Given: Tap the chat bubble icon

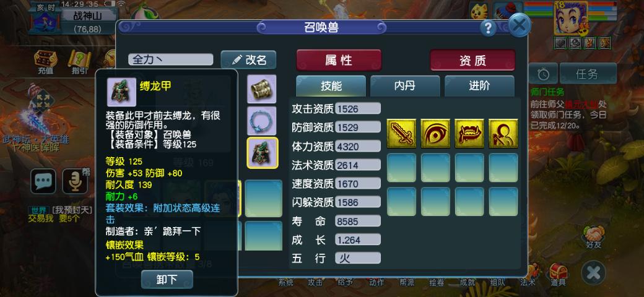Looking at the screenshot, I should [43, 181].
